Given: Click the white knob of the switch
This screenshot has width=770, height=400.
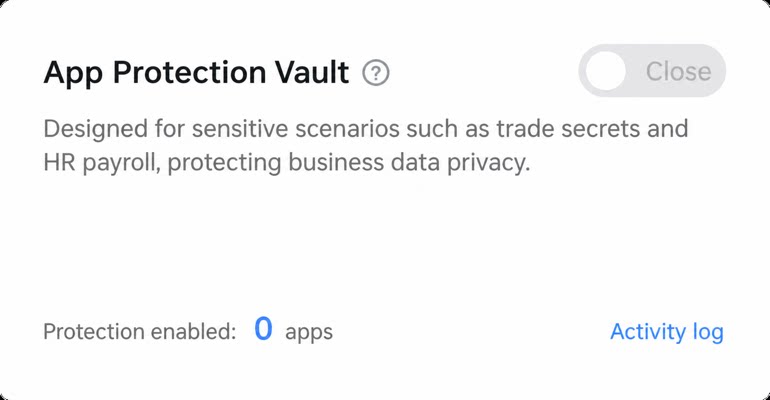Looking at the screenshot, I should (605, 71).
